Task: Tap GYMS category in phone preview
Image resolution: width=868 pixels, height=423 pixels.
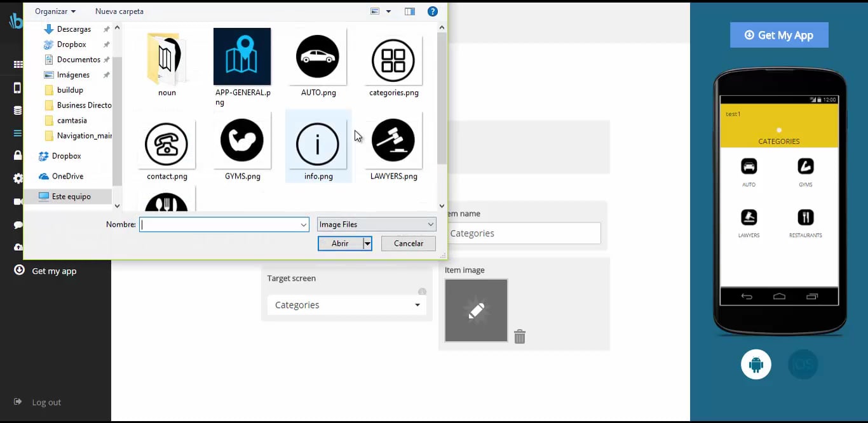Action: (806, 173)
